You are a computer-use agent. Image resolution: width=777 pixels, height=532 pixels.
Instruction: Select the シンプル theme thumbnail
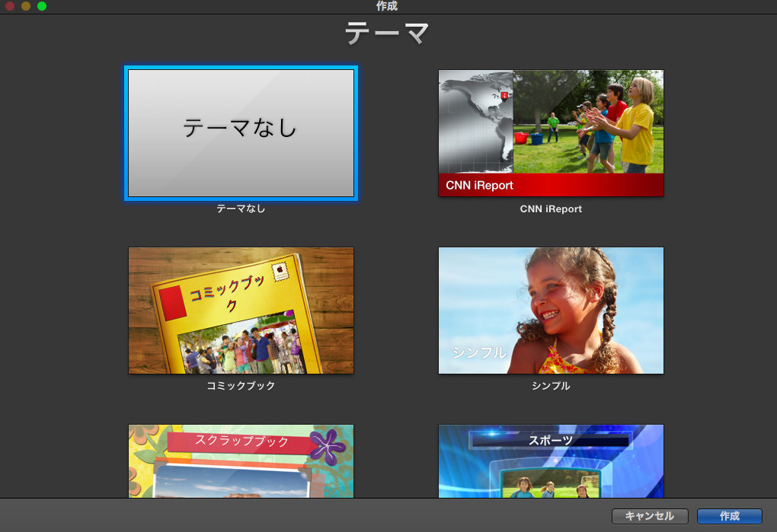pyautogui.click(x=551, y=311)
